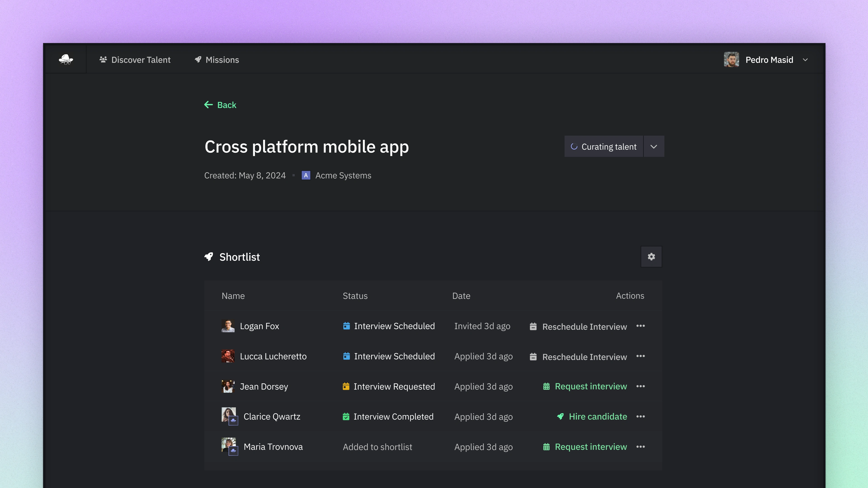Expand the Pedro Masid account menu chevron
The image size is (868, 488).
click(805, 60)
